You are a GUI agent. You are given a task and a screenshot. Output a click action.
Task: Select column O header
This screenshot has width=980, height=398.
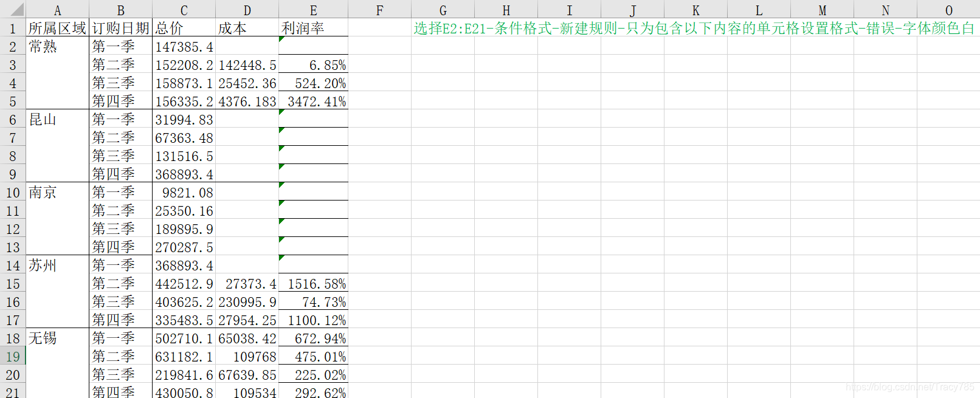click(x=948, y=9)
